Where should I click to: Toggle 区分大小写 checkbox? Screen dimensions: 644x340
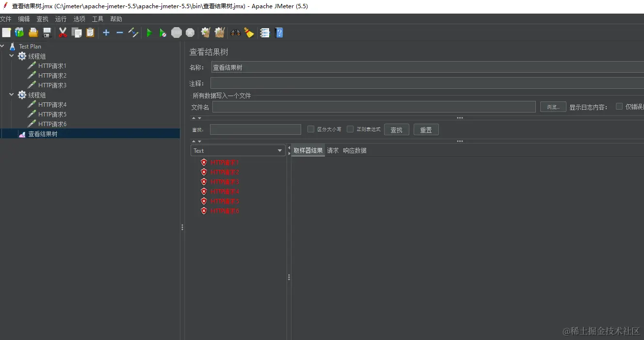(311, 129)
